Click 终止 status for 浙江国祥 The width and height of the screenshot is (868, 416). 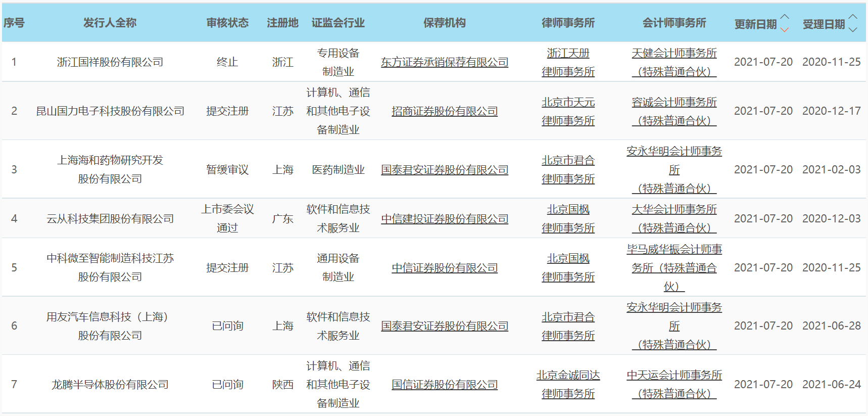click(227, 62)
